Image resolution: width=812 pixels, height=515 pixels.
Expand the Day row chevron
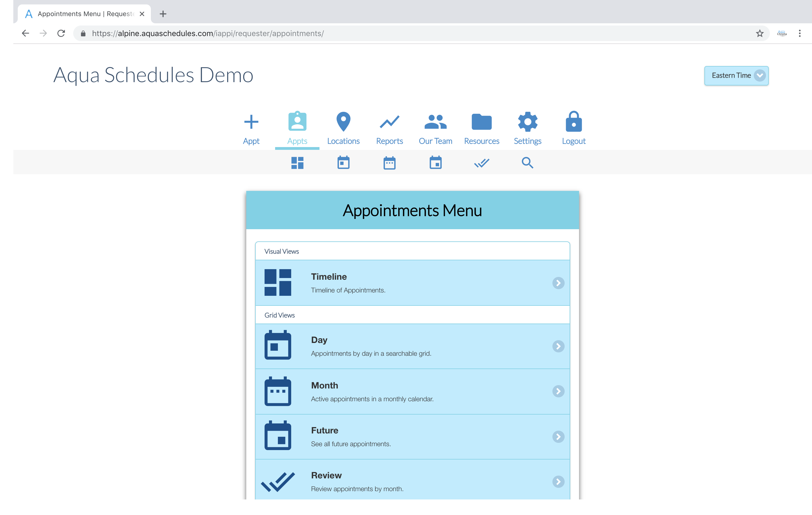pos(558,346)
